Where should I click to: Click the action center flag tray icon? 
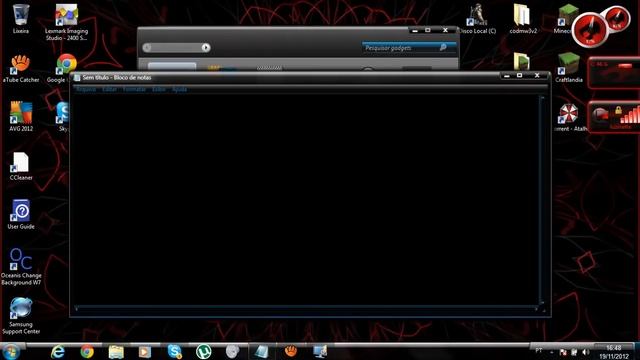click(563, 352)
